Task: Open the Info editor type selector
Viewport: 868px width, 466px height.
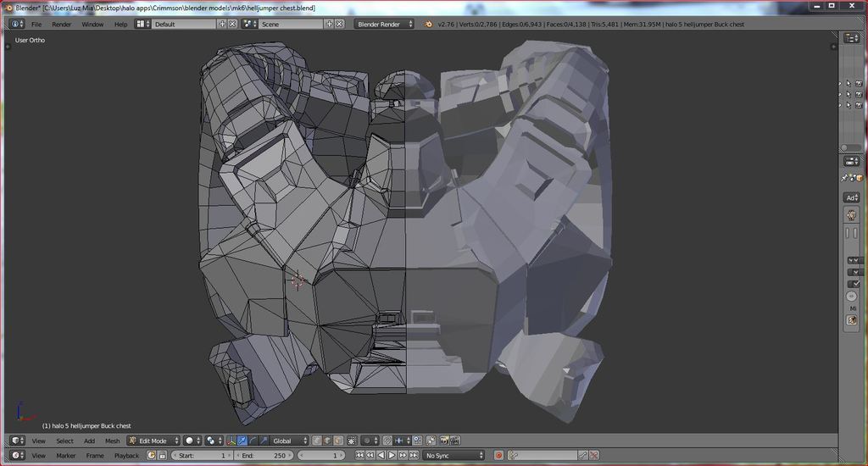Action: (x=17, y=24)
